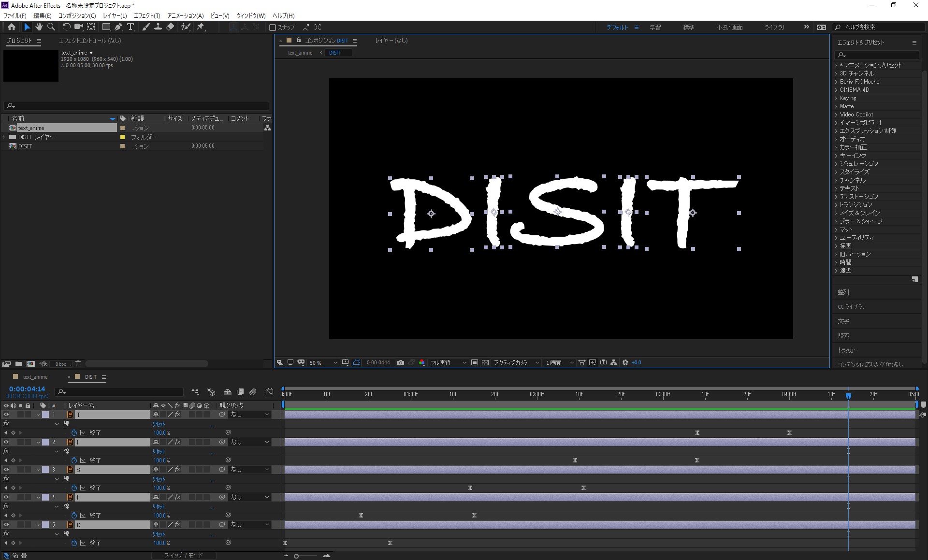Click the Zoom tool icon

point(51,27)
